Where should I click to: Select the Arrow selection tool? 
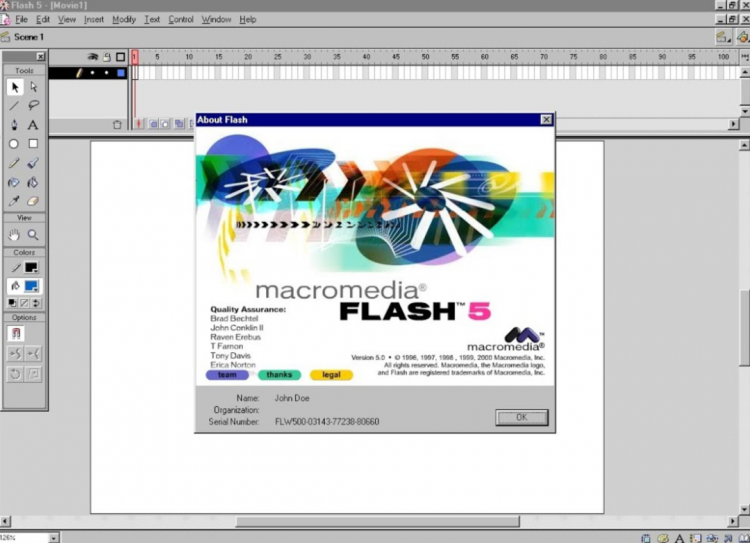[x=14, y=87]
